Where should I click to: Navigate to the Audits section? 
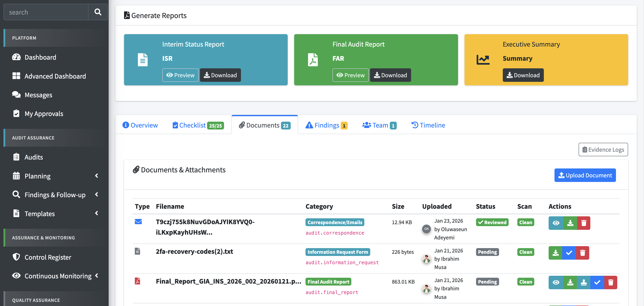(34, 157)
